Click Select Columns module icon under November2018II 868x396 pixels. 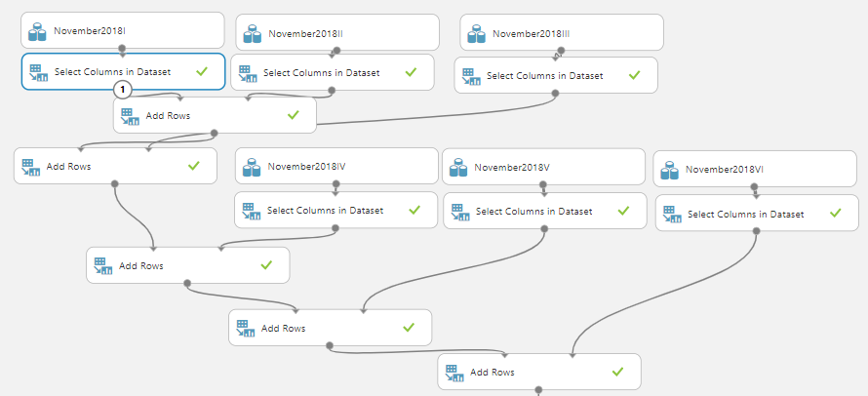tap(248, 72)
